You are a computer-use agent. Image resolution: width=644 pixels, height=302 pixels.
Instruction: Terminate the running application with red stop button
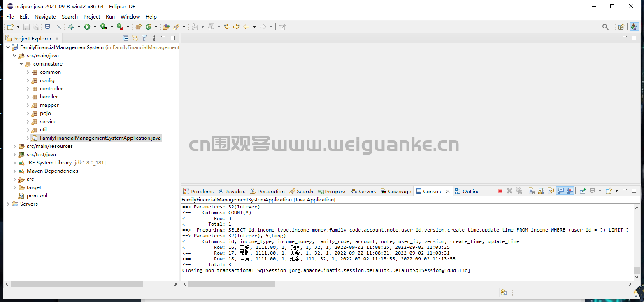[x=500, y=191]
